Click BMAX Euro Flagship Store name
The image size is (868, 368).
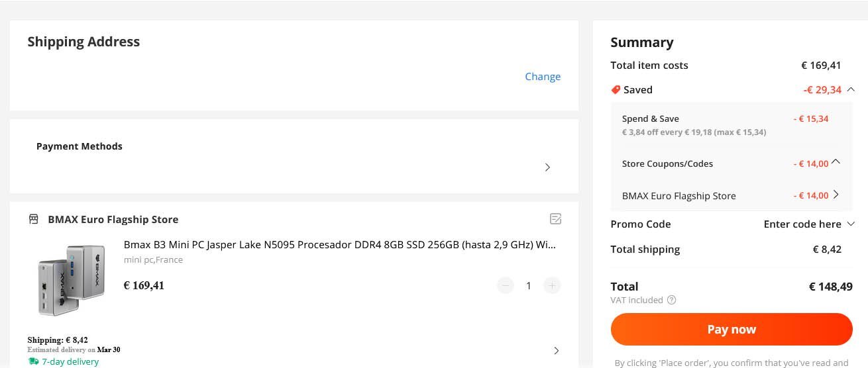(x=113, y=219)
